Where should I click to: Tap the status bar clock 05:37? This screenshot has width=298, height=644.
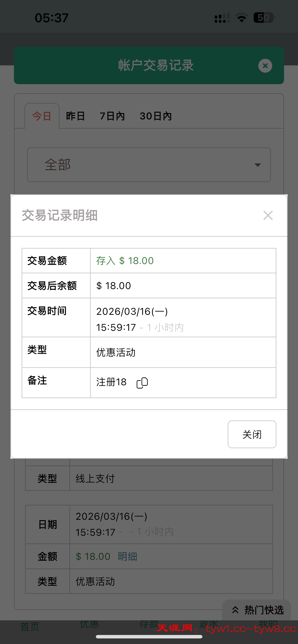(52, 18)
